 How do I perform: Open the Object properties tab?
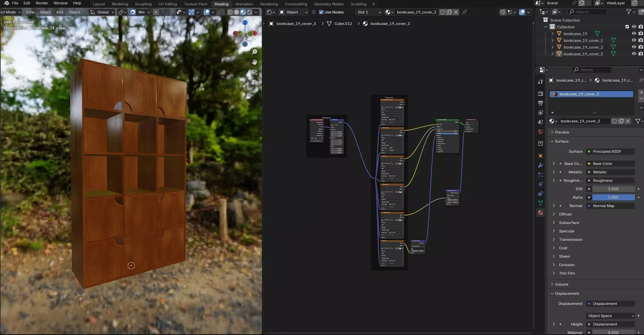541,156
